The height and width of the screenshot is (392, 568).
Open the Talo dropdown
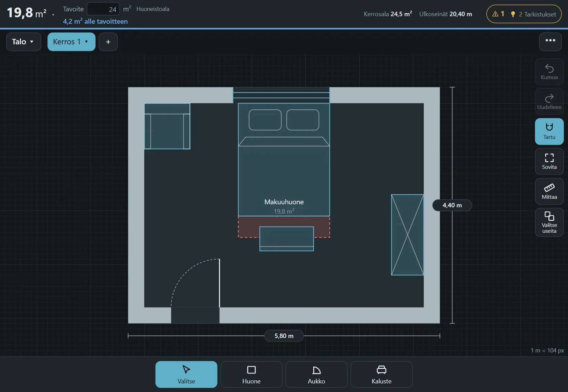point(23,42)
